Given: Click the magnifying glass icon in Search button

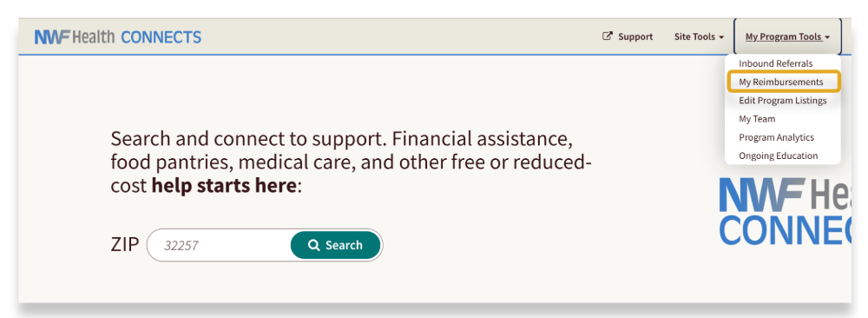Looking at the screenshot, I should pos(314,245).
